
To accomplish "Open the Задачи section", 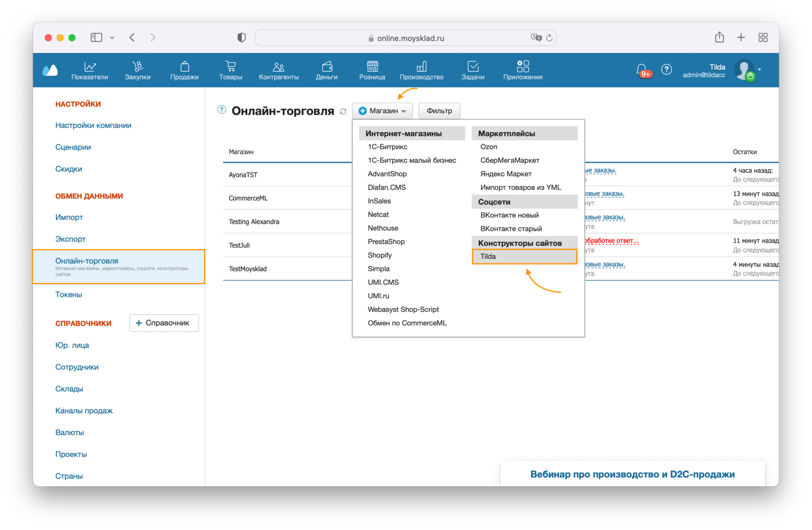I will coord(473,71).
